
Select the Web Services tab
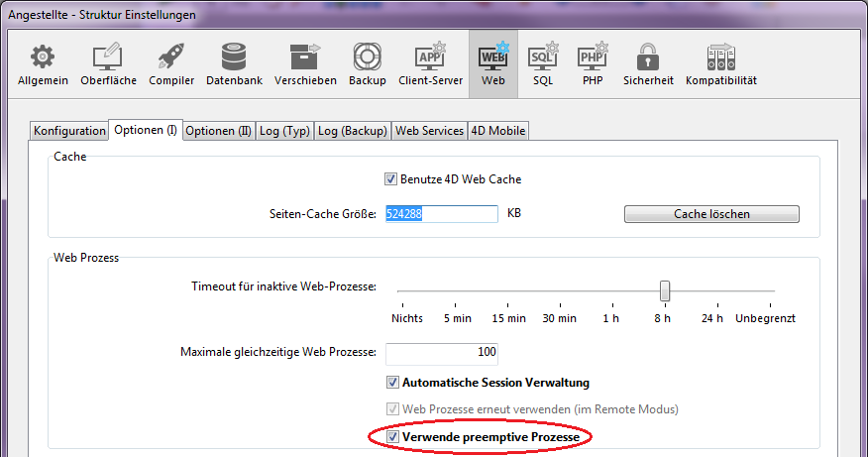coord(429,131)
